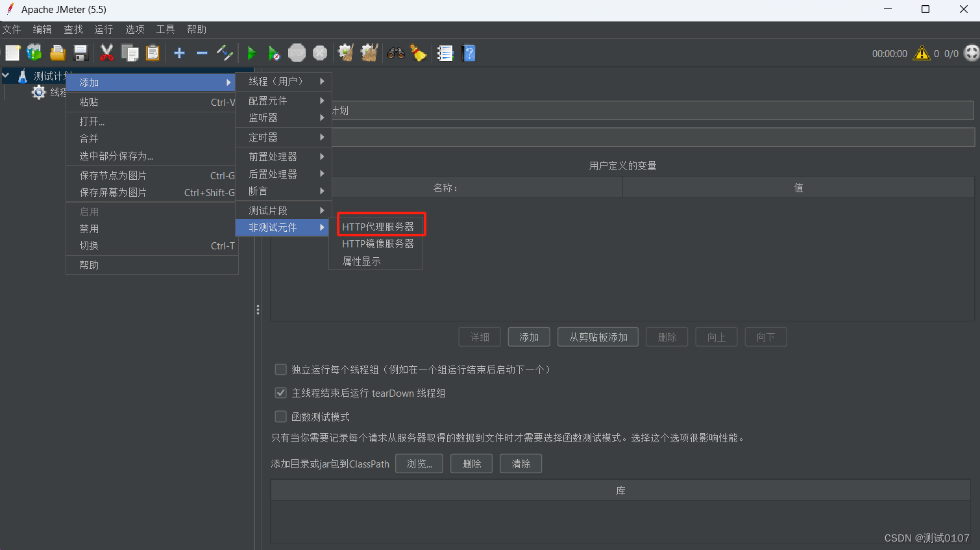Click the comments input field
The image size is (980, 550).
click(x=653, y=137)
